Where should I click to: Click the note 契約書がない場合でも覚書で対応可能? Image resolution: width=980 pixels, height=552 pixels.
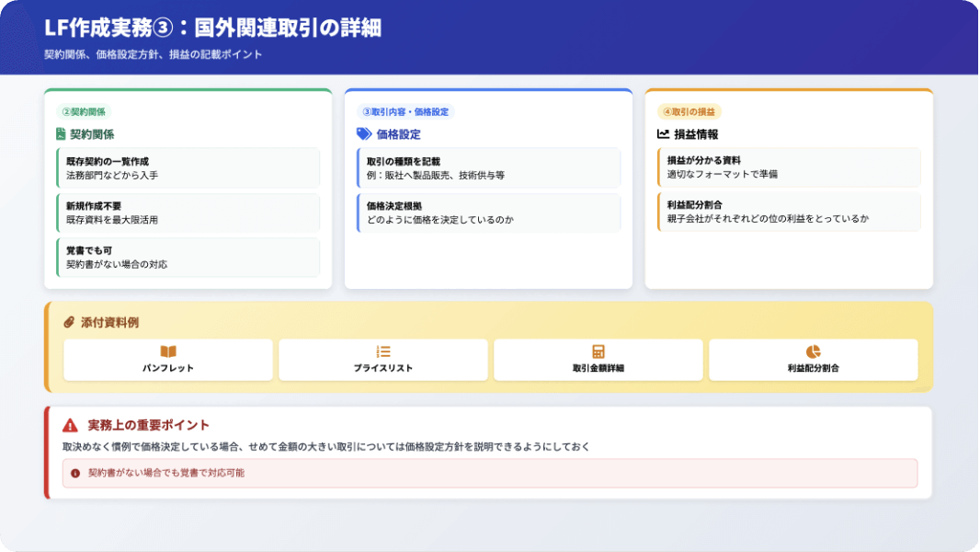(166, 473)
